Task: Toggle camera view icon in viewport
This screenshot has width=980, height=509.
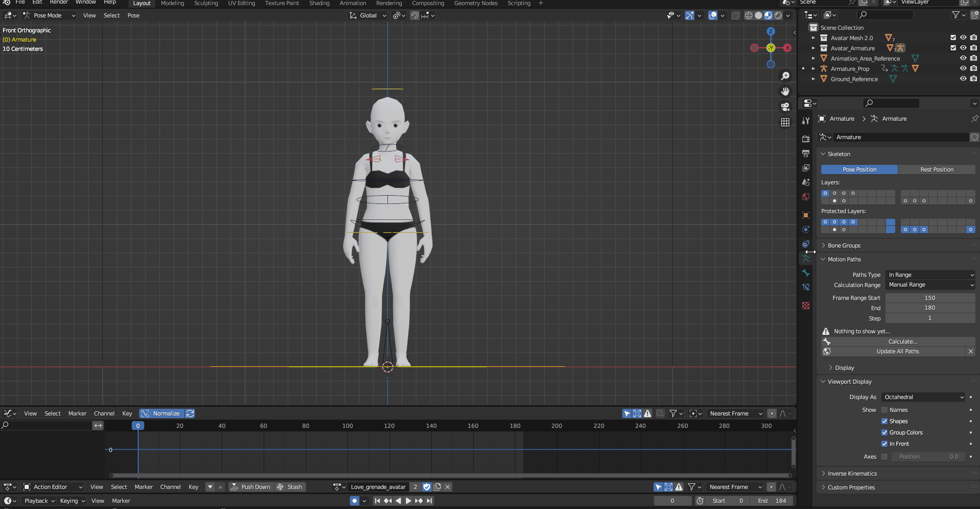Action: coord(785,107)
